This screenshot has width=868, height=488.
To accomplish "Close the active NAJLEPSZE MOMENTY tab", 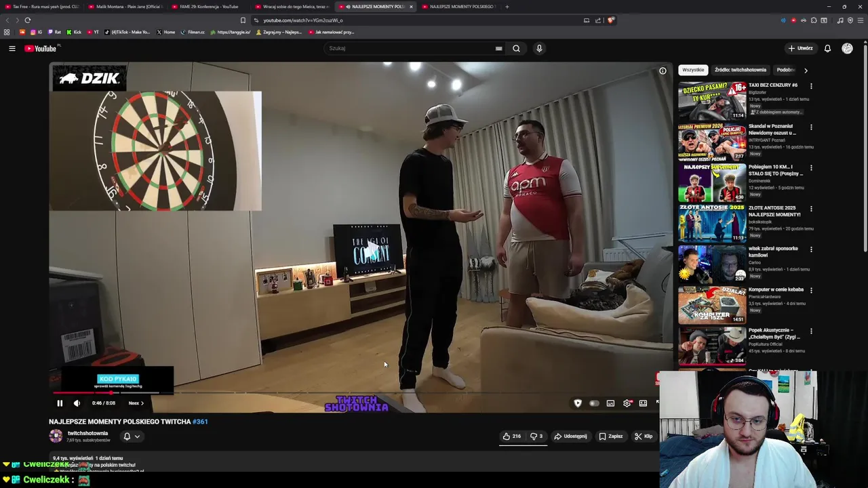I will (x=411, y=7).
